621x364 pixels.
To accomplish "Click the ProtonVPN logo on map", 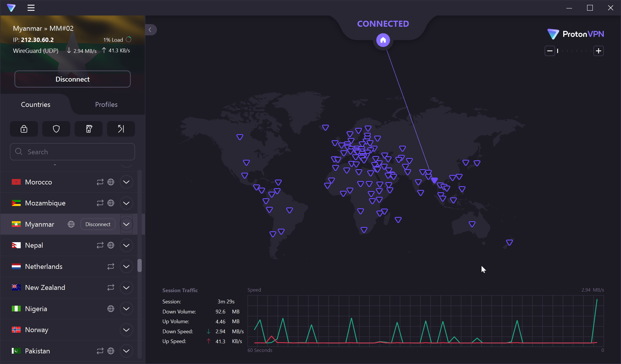I will pyautogui.click(x=576, y=34).
